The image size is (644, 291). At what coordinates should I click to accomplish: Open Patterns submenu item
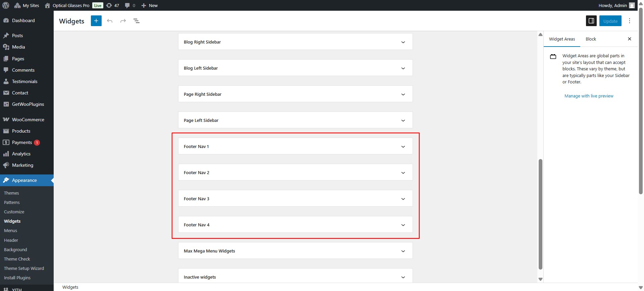pos(12,202)
